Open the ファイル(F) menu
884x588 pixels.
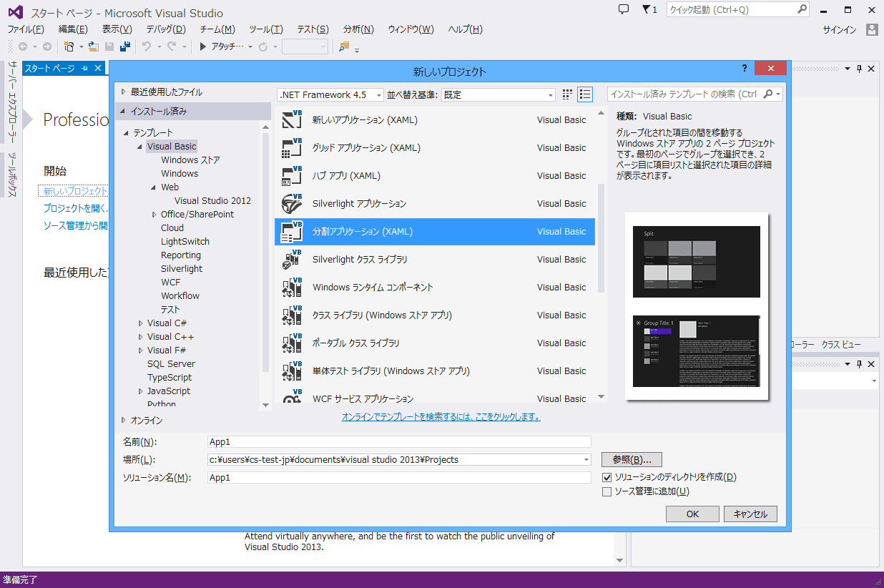coord(26,29)
